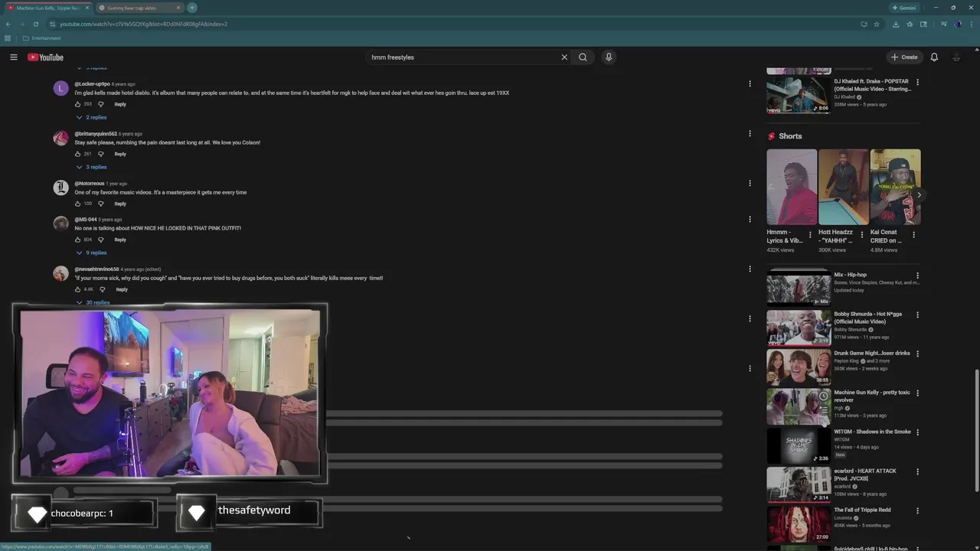Open The Fall of Trippie Redd thumbnail

[799, 524]
